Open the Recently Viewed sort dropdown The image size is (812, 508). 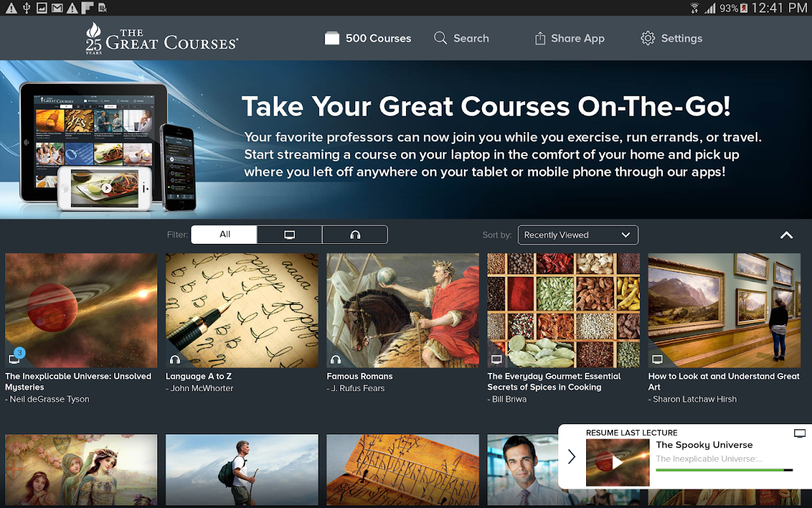(578, 235)
